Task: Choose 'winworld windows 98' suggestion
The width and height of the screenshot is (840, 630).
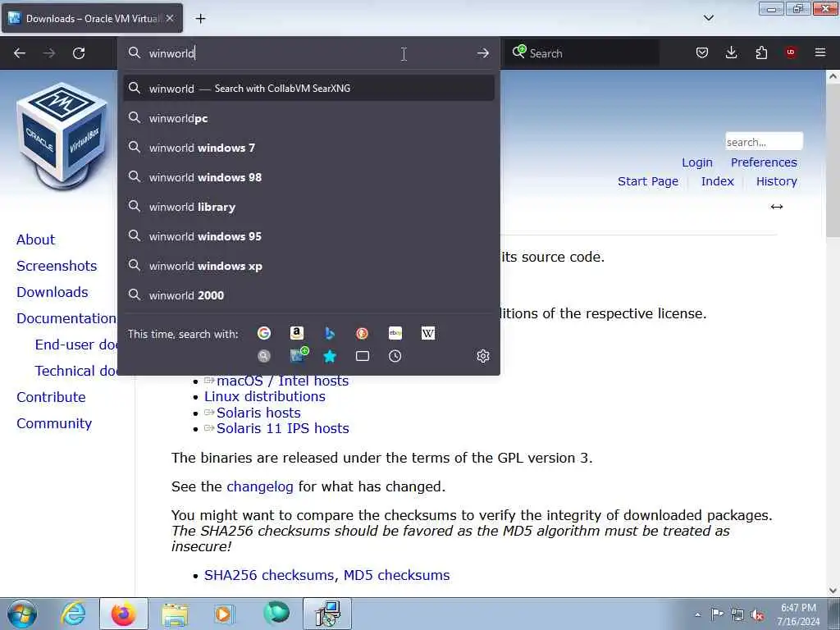Action: pyautogui.click(x=308, y=177)
